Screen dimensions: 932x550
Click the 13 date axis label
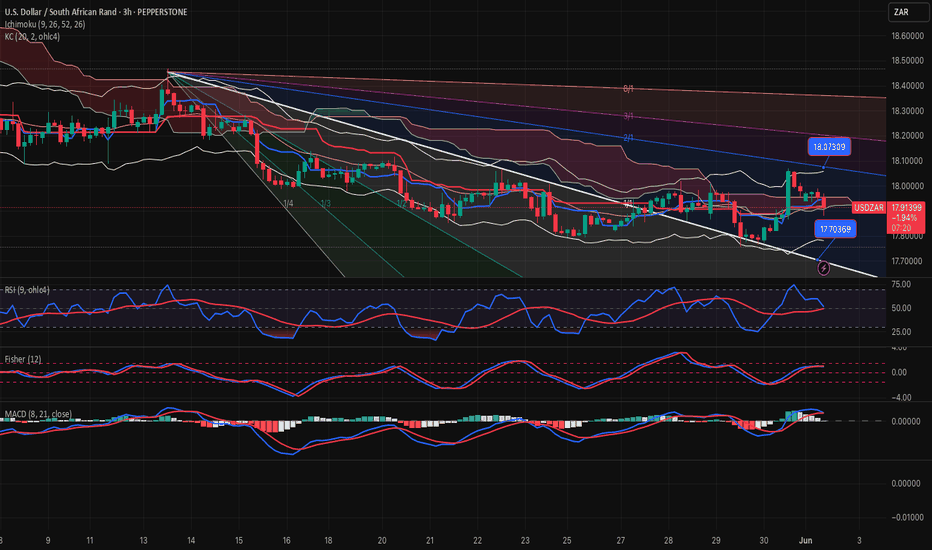(143, 540)
